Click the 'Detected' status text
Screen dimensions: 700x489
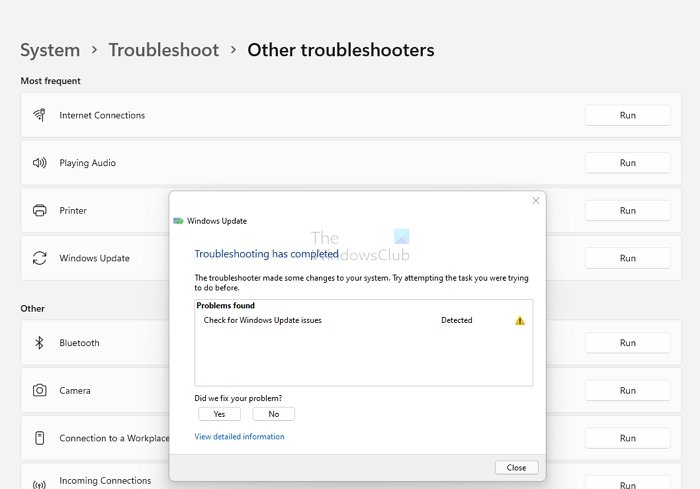(456, 320)
